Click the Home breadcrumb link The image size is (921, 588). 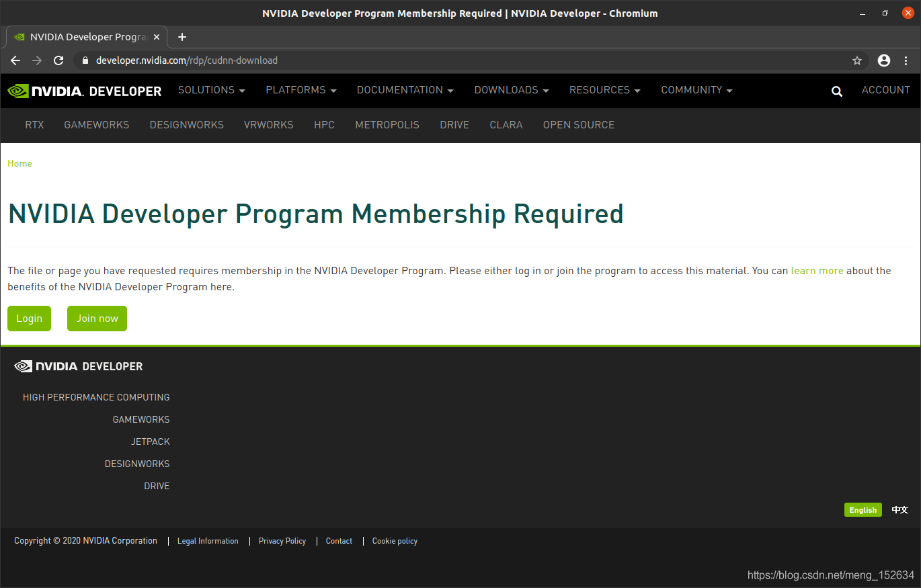[x=19, y=163]
